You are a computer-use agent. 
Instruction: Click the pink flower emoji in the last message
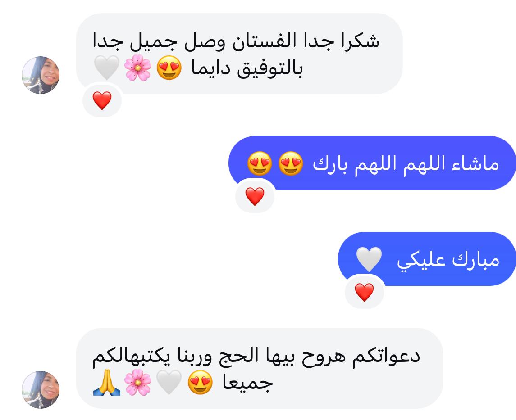coord(138,383)
